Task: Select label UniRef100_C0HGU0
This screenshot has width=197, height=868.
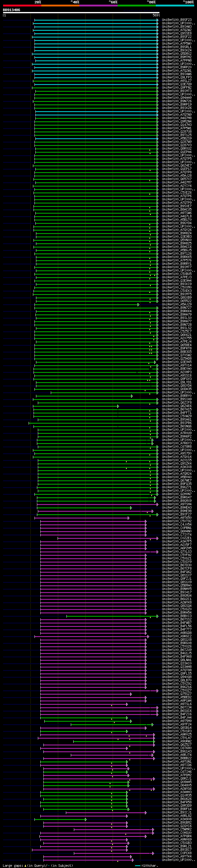Action: coord(177,833)
